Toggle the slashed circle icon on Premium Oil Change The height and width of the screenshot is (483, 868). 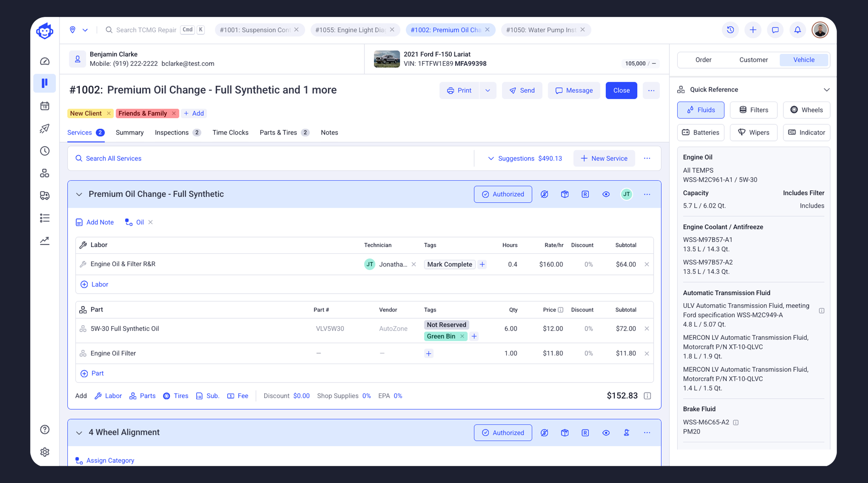point(544,194)
